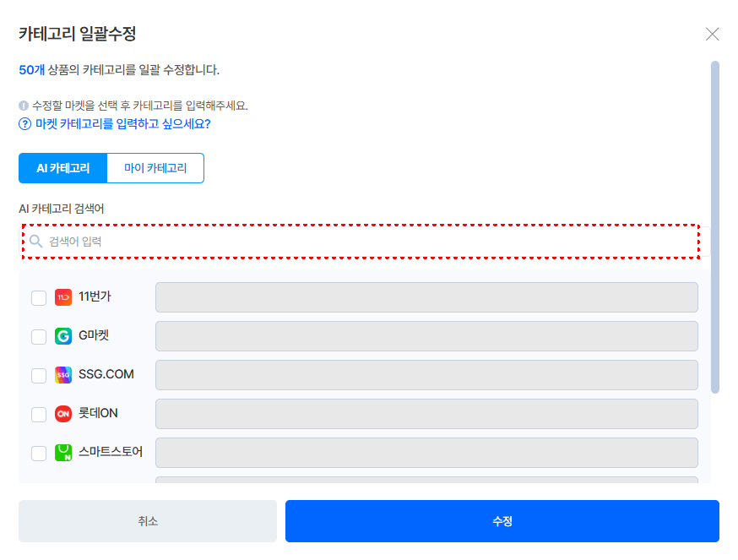
Task: Close the 카테고리 일괄수정 dialog
Action: 712,34
